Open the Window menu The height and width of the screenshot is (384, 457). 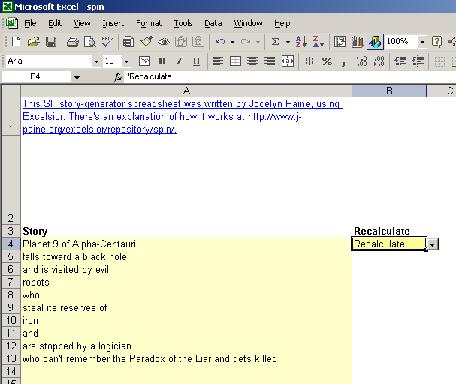pyautogui.click(x=248, y=23)
